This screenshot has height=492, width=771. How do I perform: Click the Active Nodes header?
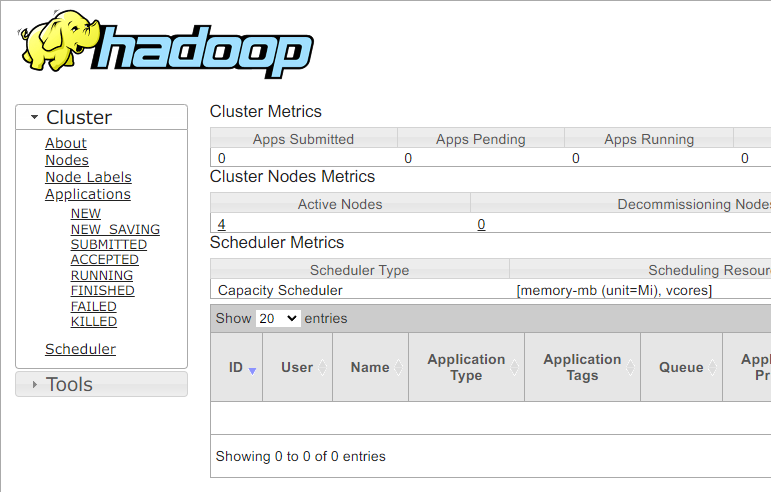click(340, 204)
